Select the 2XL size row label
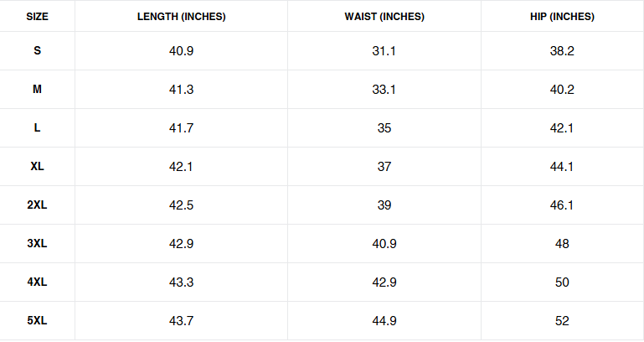 pos(37,205)
